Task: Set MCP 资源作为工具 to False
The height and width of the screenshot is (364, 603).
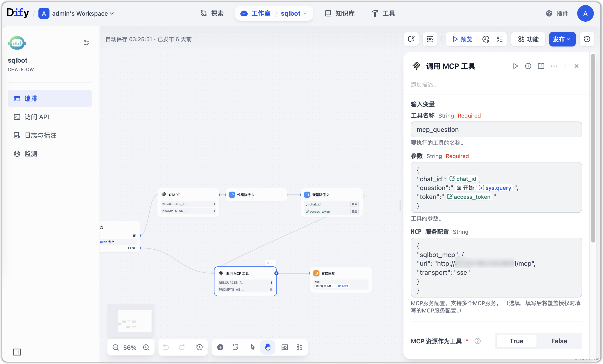Action: coord(559,341)
